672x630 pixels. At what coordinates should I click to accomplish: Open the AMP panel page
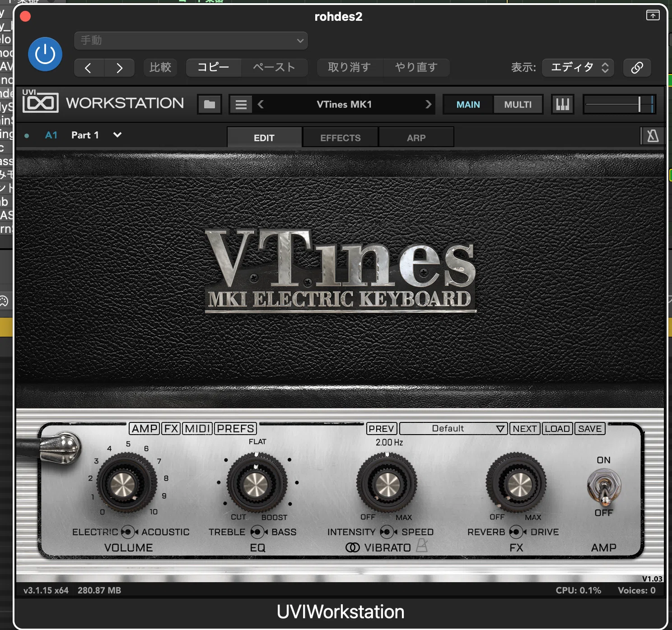145,428
